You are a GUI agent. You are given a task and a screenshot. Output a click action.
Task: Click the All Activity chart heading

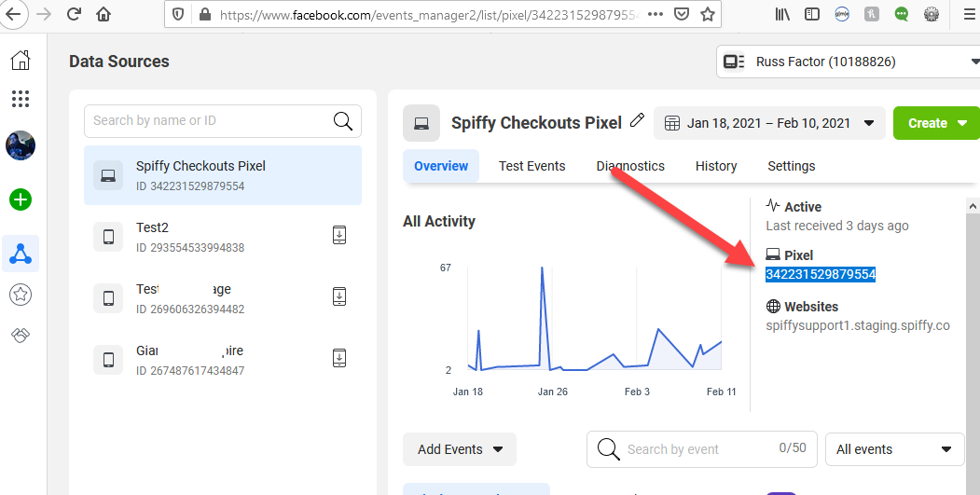click(439, 221)
